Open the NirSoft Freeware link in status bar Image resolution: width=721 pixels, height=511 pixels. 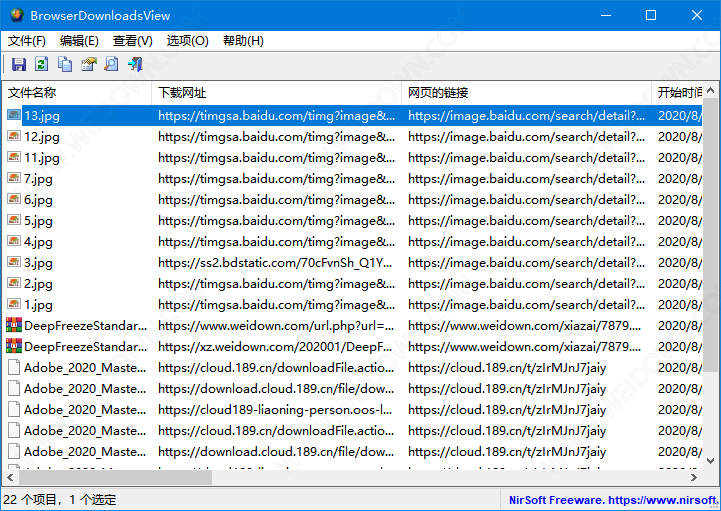612,500
